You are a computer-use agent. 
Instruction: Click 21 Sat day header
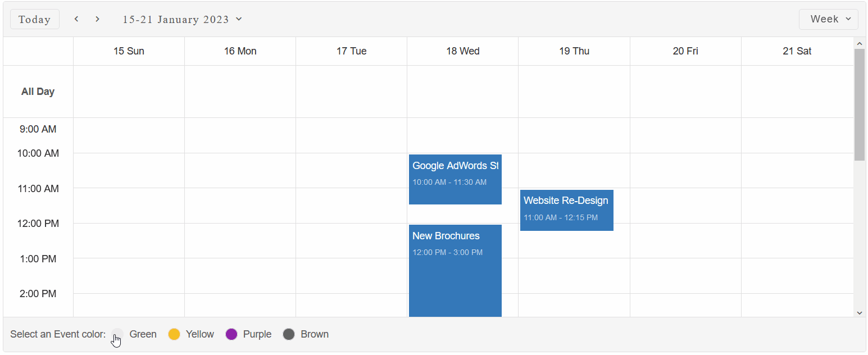[797, 51]
